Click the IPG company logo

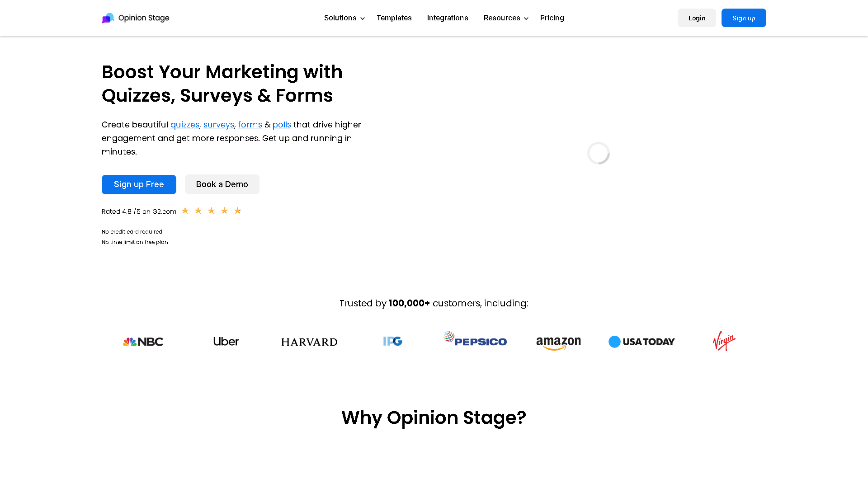point(392,341)
